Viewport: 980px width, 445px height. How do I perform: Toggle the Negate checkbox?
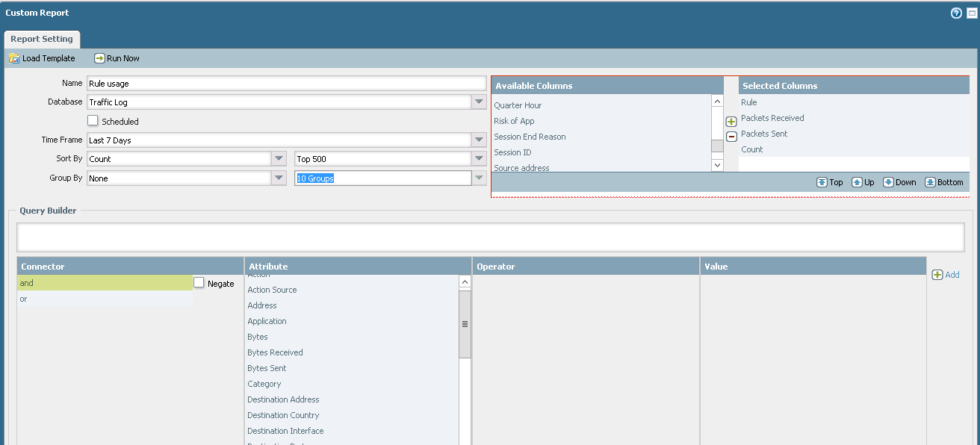click(x=199, y=283)
